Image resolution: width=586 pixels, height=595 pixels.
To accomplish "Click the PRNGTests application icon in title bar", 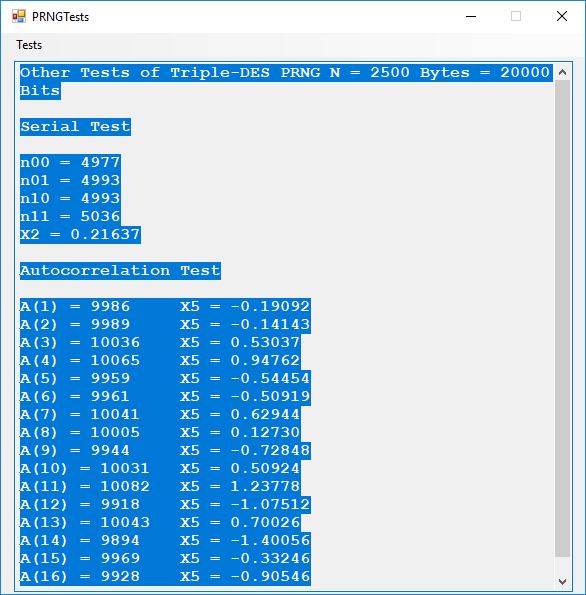I will click(19, 16).
